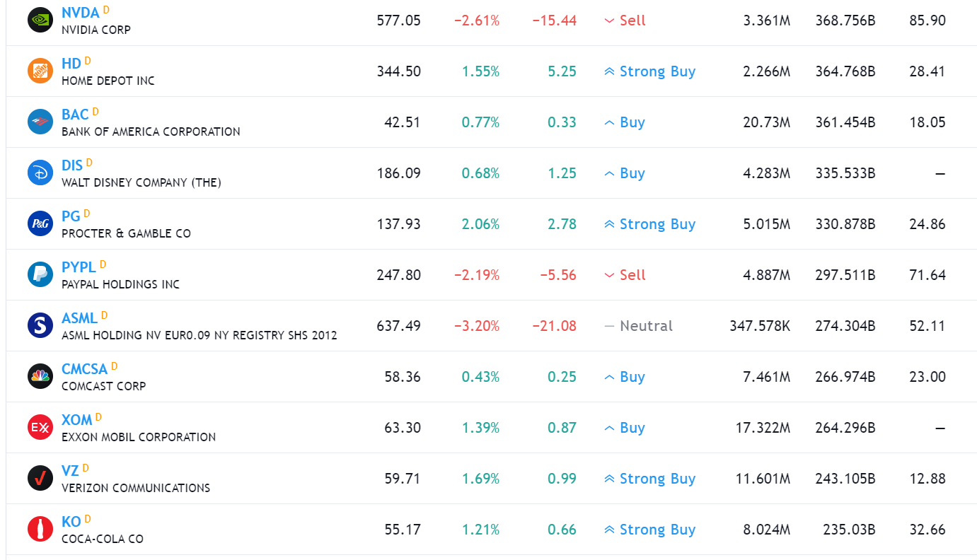The width and height of the screenshot is (977, 560).
Task: Select the Buy rating for DIS
Action: point(624,173)
